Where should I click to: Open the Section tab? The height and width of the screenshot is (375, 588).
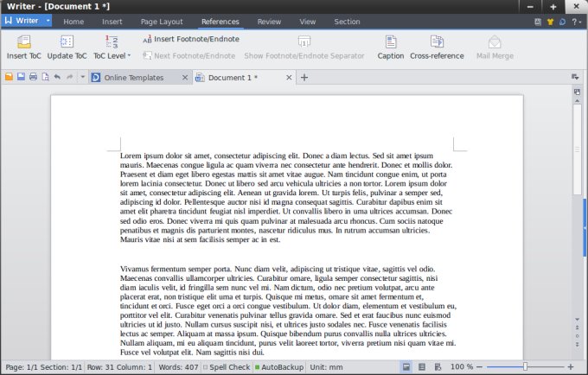(347, 22)
